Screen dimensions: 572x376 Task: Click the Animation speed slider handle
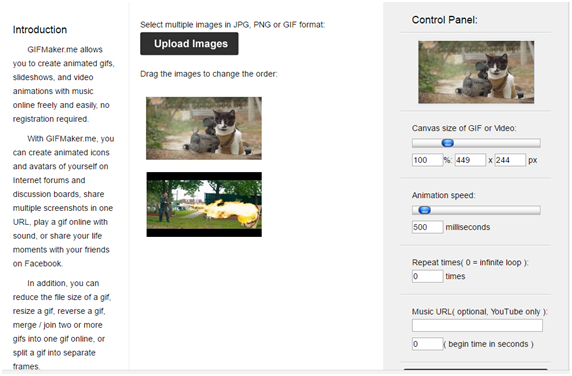[424, 210]
